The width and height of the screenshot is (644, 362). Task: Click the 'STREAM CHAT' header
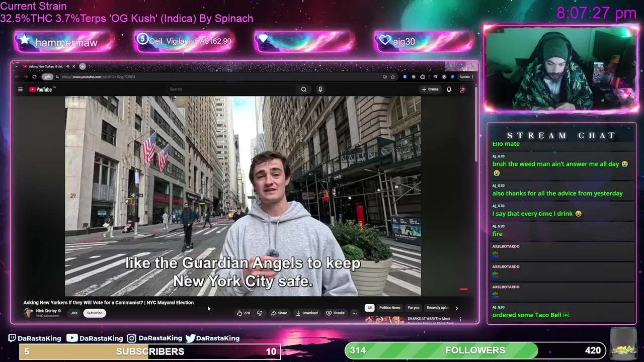[561, 136]
